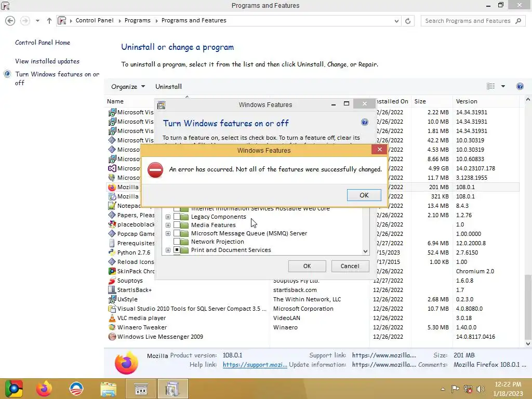Cancel the Windows Features window

tap(350, 266)
